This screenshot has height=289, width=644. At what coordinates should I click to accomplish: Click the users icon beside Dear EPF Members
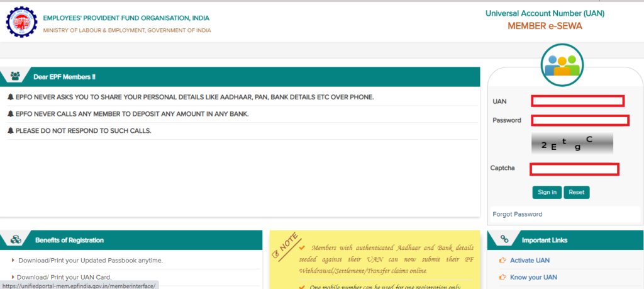point(15,76)
